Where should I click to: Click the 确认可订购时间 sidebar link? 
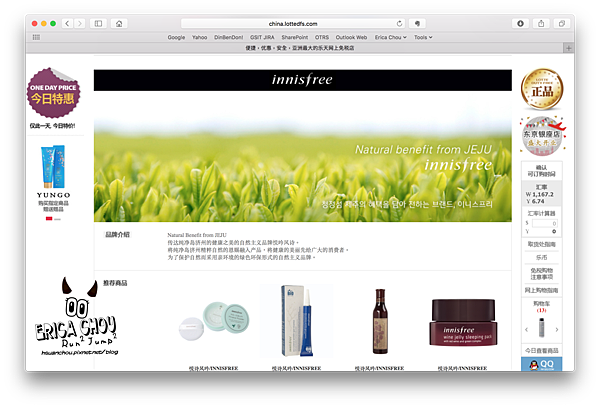541,171
